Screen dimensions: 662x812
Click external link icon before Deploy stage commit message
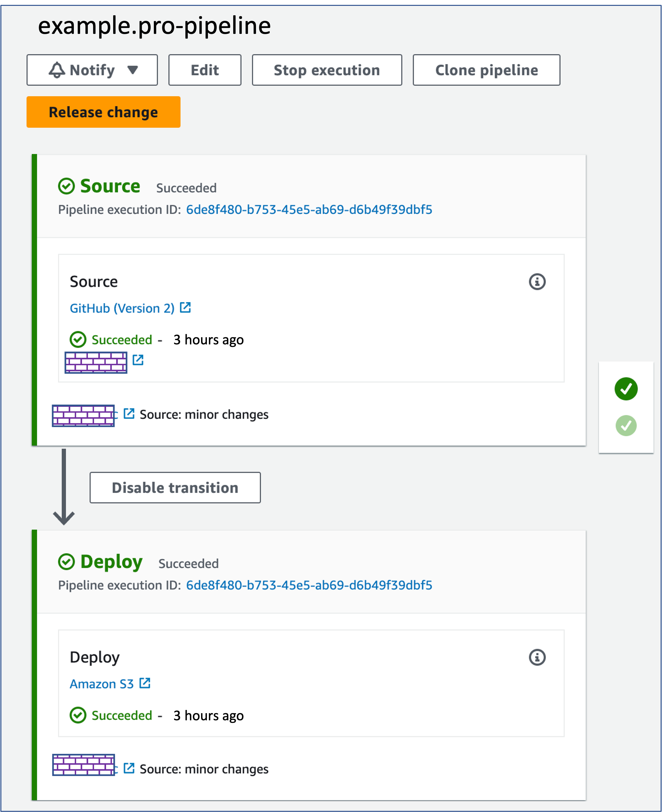pos(129,768)
